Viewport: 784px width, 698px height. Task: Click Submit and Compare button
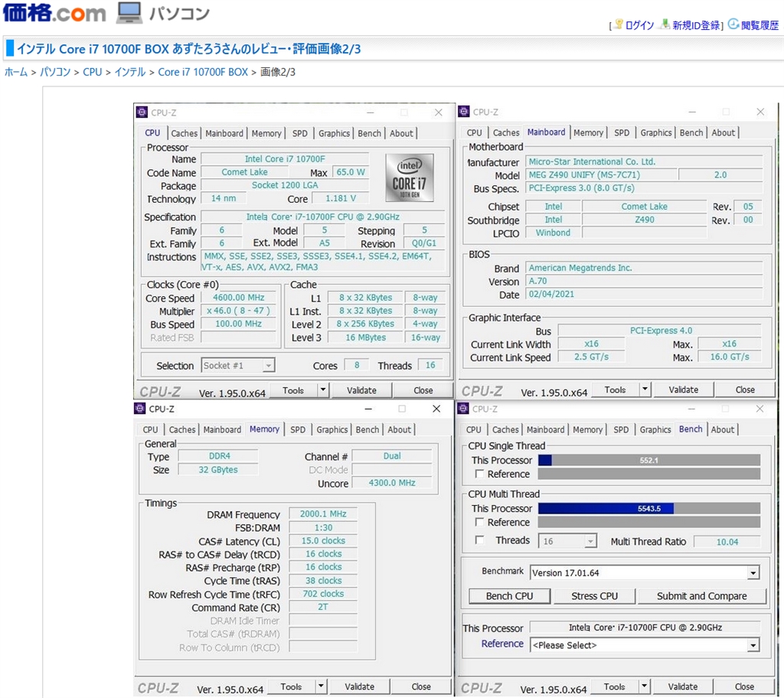click(701, 596)
